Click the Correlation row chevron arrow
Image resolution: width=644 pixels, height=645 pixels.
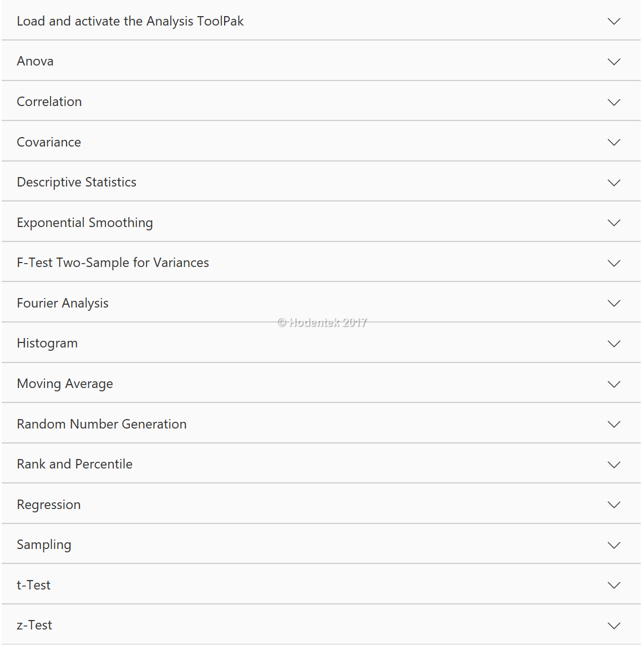coord(613,102)
